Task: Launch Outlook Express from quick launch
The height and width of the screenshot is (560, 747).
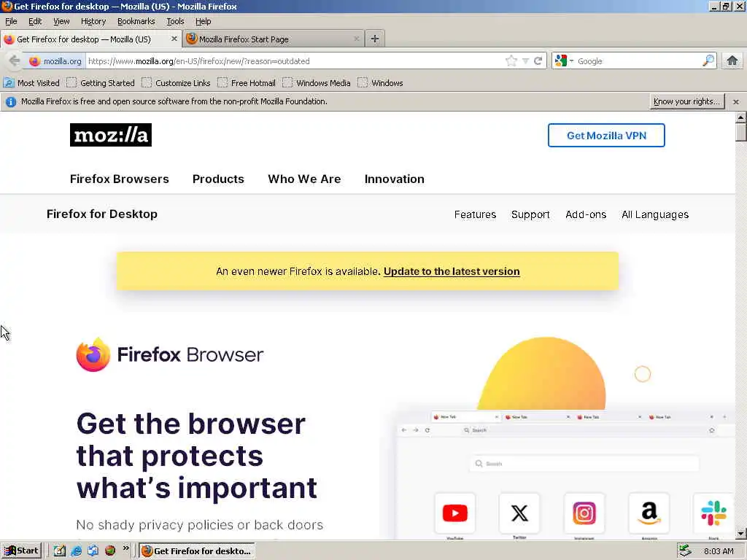Action: tap(93, 551)
